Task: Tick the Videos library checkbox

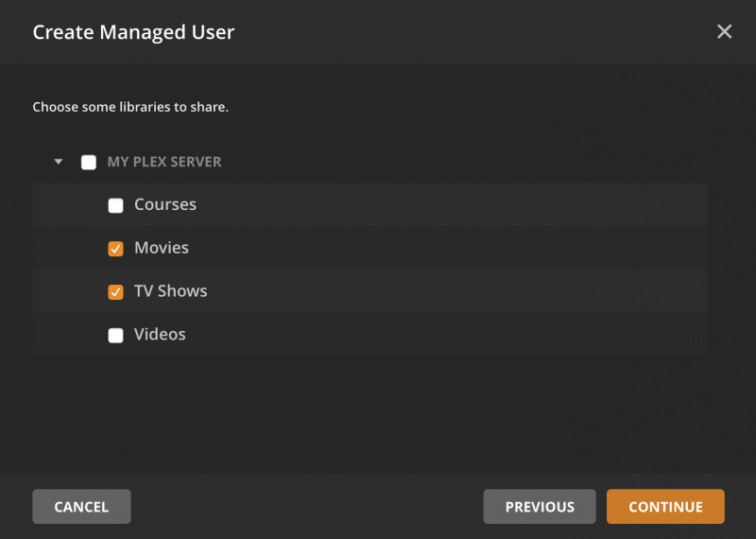Action: point(115,335)
